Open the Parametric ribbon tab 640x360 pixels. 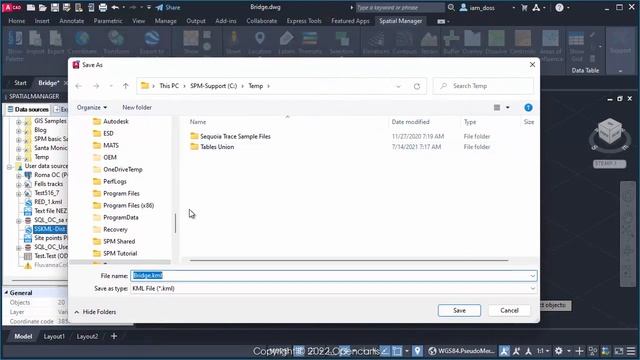[108, 21]
